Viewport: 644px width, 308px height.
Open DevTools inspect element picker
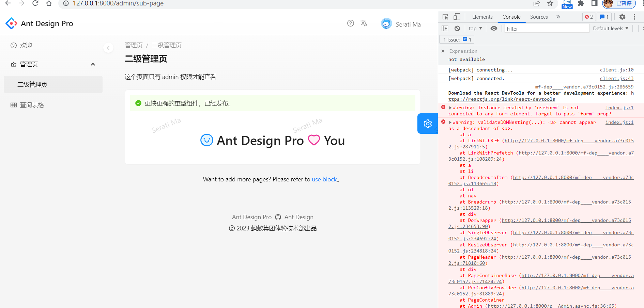[x=445, y=16]
